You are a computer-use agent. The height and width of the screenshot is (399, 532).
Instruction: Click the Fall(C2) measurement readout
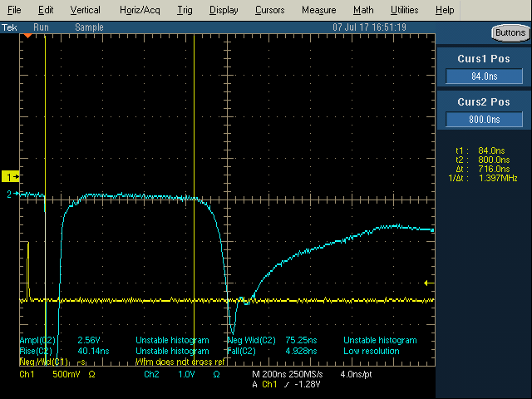(272, 351)
